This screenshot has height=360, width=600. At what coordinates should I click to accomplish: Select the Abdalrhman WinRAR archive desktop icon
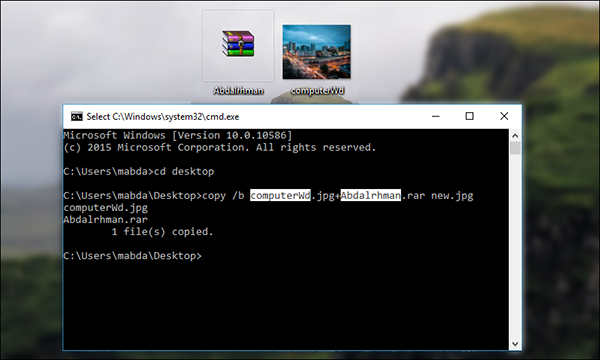(x=238, y=44)
